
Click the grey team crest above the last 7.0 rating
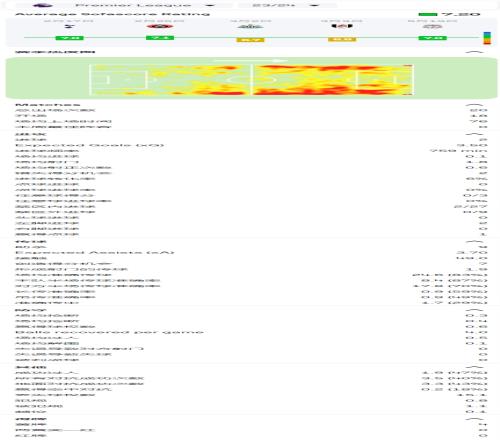pyautogui.click(x=432, y=26)
